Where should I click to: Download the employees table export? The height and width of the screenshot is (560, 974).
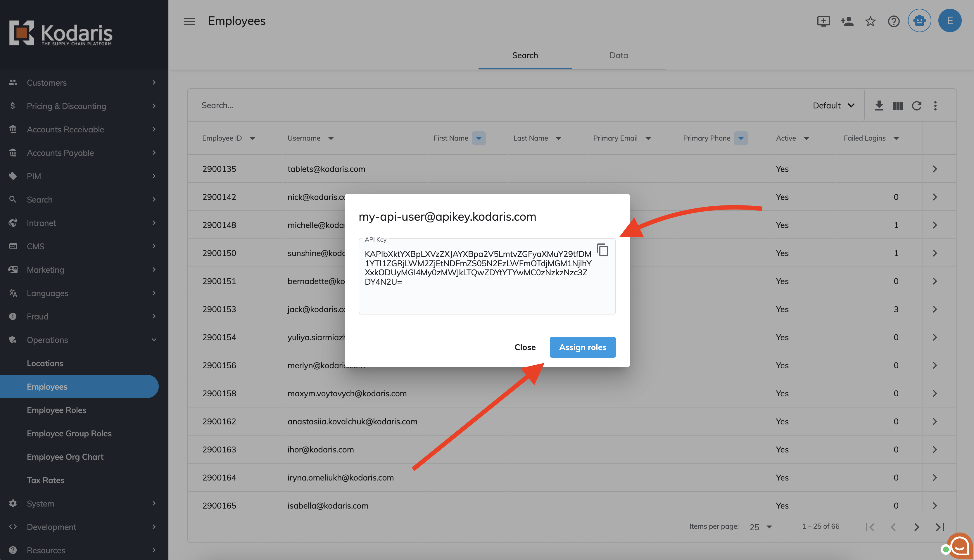879,106
